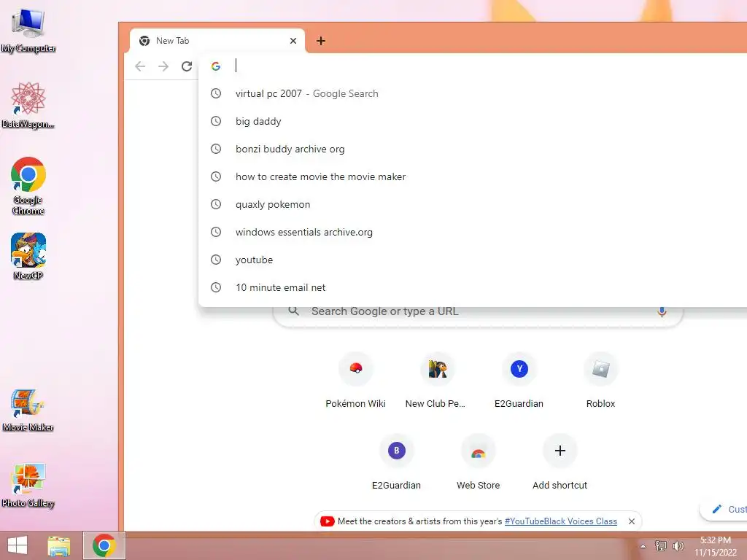Open the E2Guardian shortcut with B icon

click(x=396, y=463)
